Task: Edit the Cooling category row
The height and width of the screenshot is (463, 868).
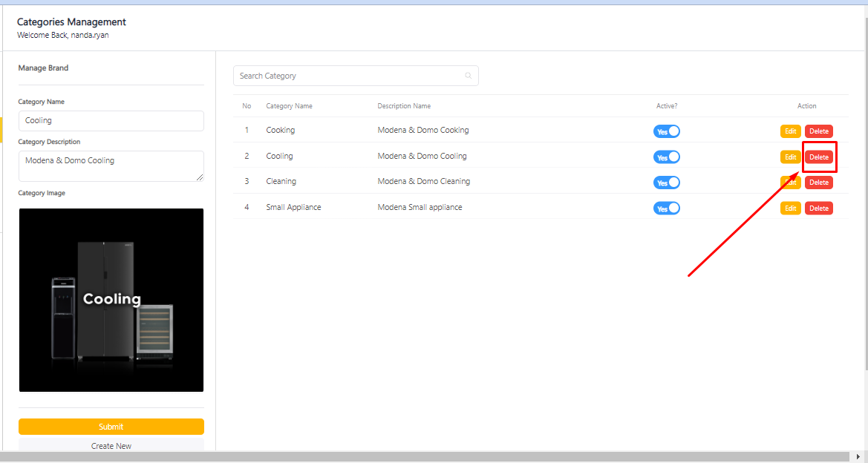Action: [790, 157]
